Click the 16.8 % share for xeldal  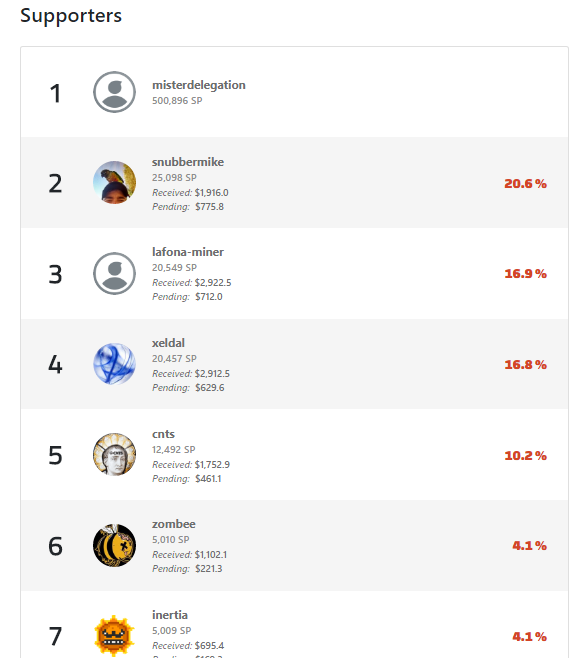(525, 364)
